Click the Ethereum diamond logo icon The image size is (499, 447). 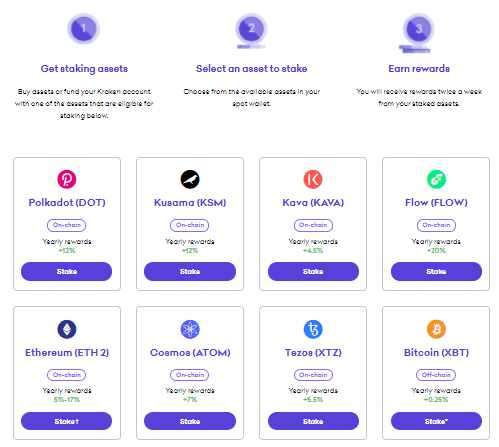[x=67, y=329]
